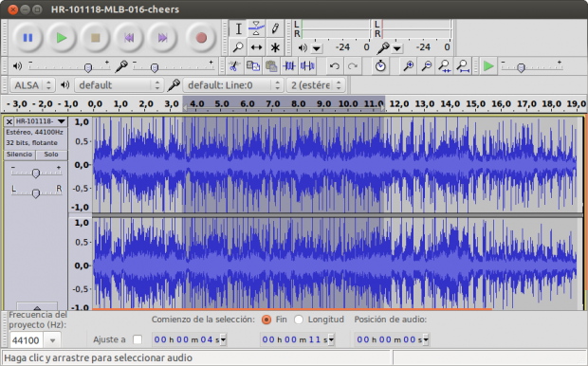Click the audio position field 00h00m00s
Viewport: 588px width, 366px height.
(389, 340)
